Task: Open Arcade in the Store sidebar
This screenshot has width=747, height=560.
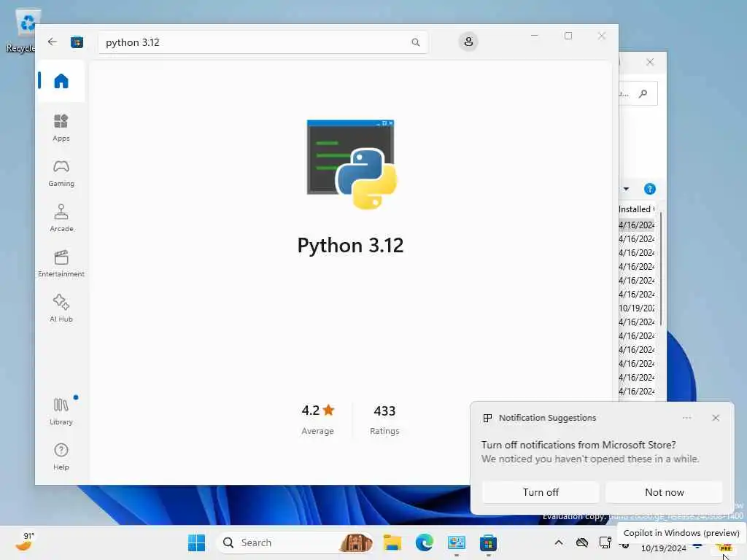Action: pos(61,218)
